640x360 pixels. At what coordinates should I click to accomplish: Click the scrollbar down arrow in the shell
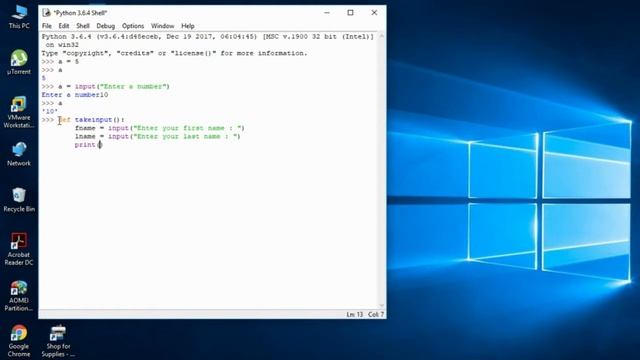click(382, 305)
